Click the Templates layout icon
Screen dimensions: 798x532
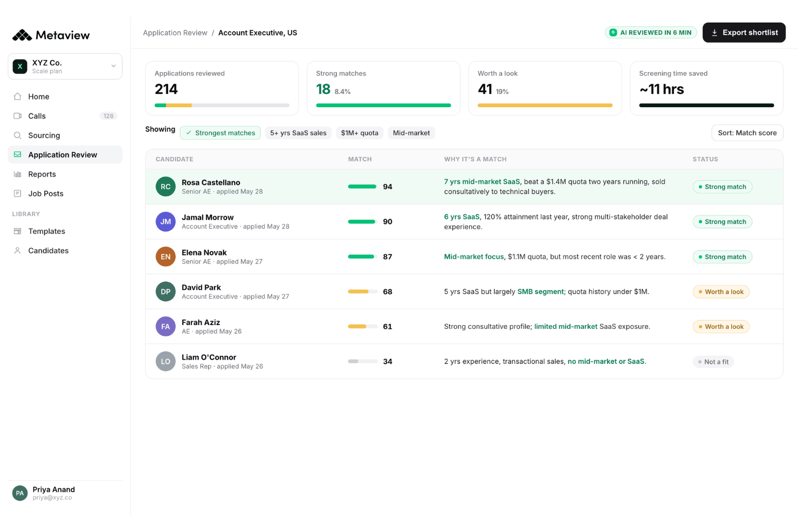pyautogui.click(x=17, y=231)
